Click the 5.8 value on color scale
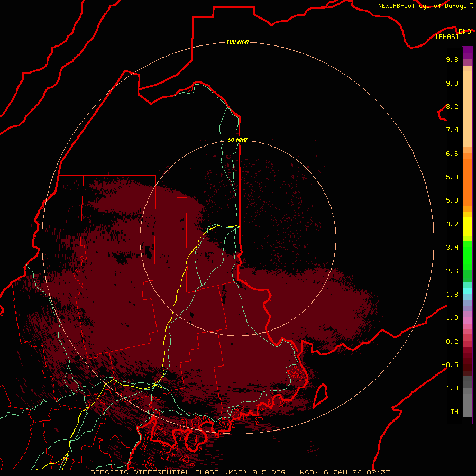 (x=452, y=177)
